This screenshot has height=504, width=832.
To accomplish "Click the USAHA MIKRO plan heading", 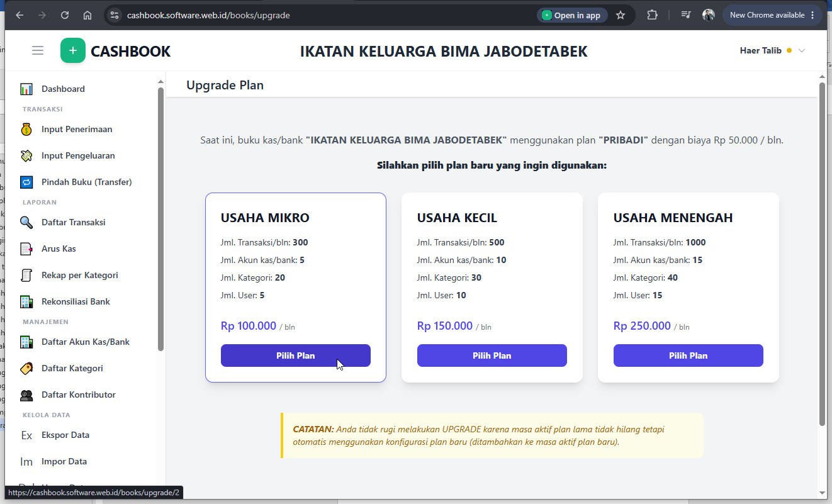I will (265, 218).
